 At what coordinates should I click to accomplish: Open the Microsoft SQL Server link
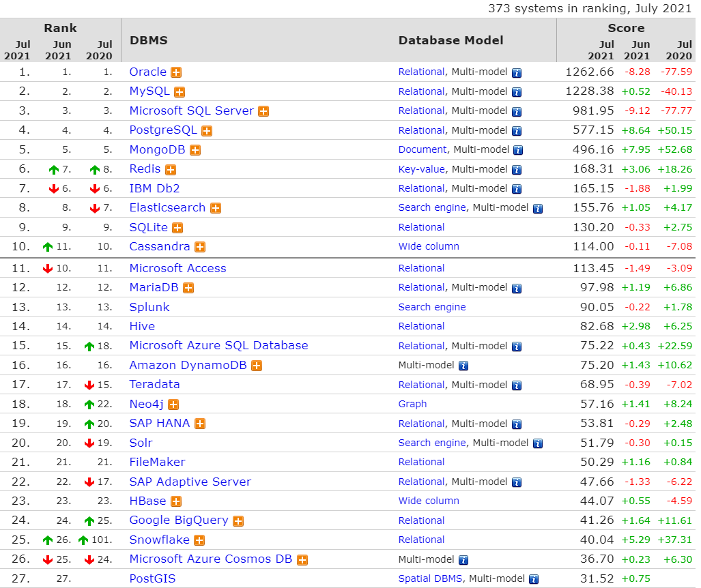191,111
